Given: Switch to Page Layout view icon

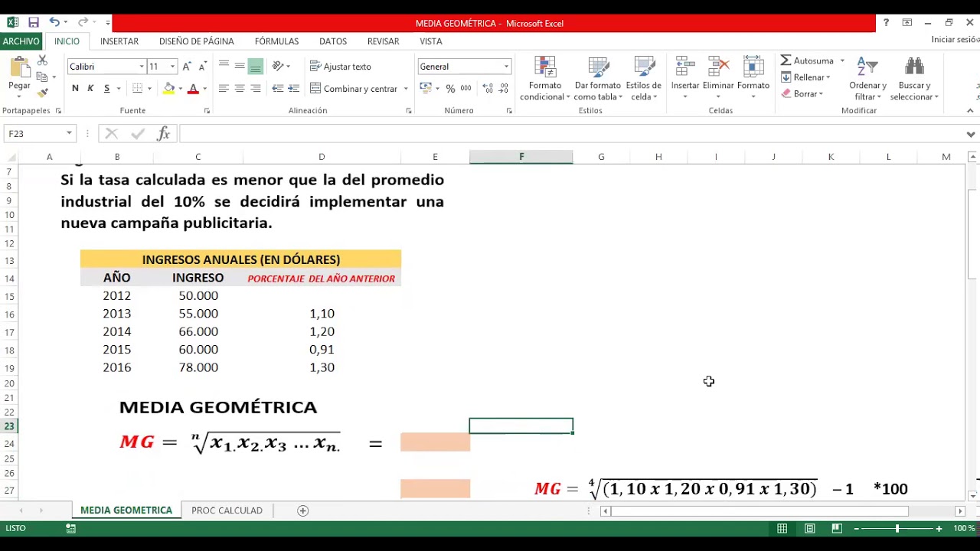Looking at the screenshot, I should pos(809,529).
